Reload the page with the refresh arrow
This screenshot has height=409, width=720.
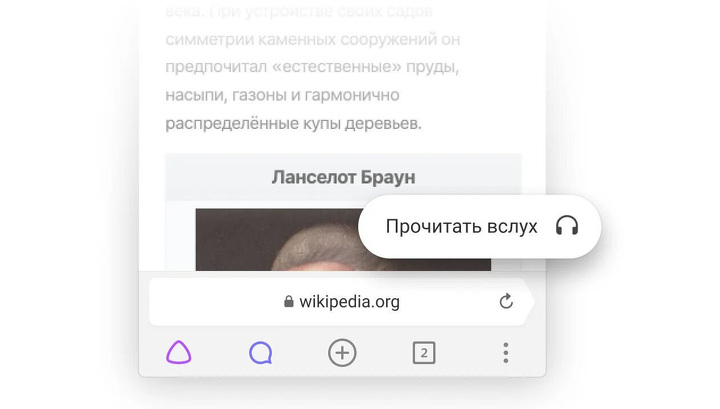pos(506,301)
